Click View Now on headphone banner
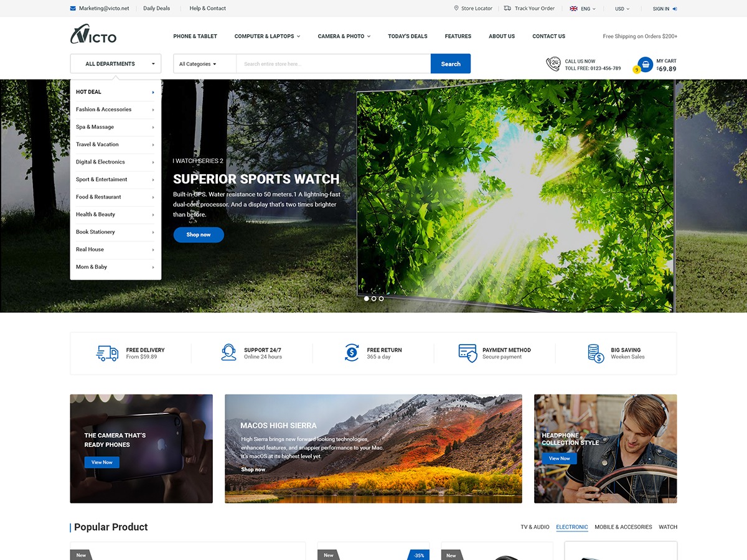This screenshot has height=560, width=747. click(x=560, y=459)
